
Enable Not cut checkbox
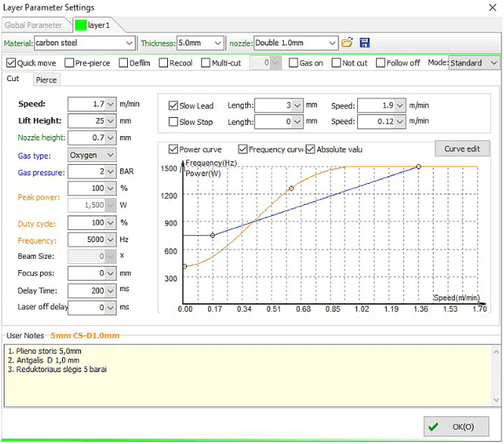click(x=336, y=63)
